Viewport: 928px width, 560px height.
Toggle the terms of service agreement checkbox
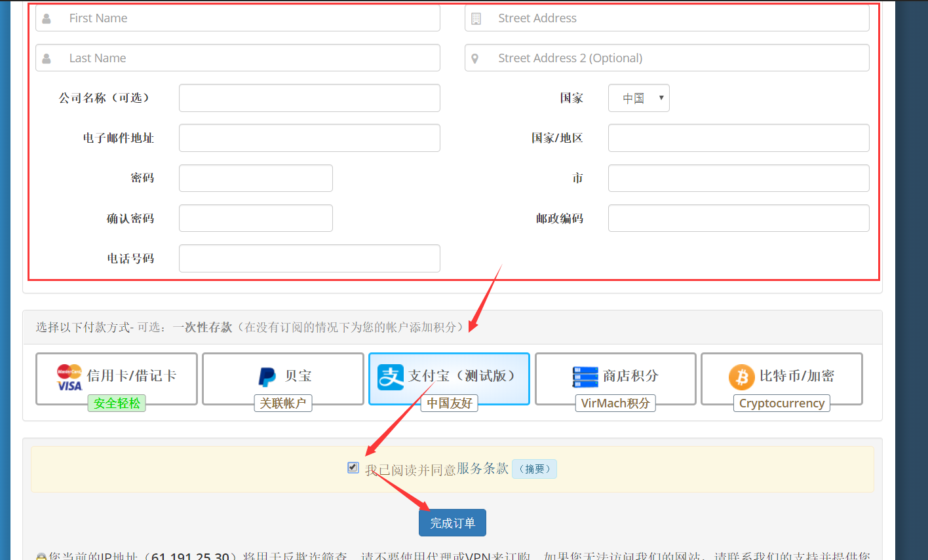click(x=353, y=467)
